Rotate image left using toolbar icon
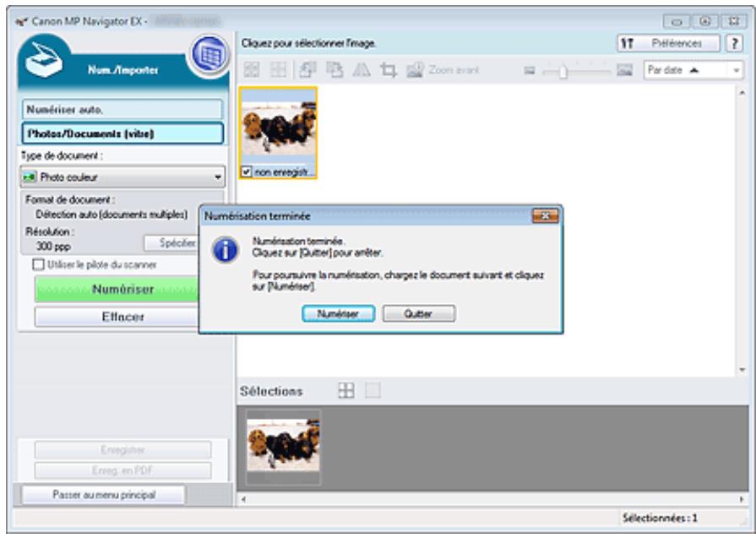 [307, 70]
